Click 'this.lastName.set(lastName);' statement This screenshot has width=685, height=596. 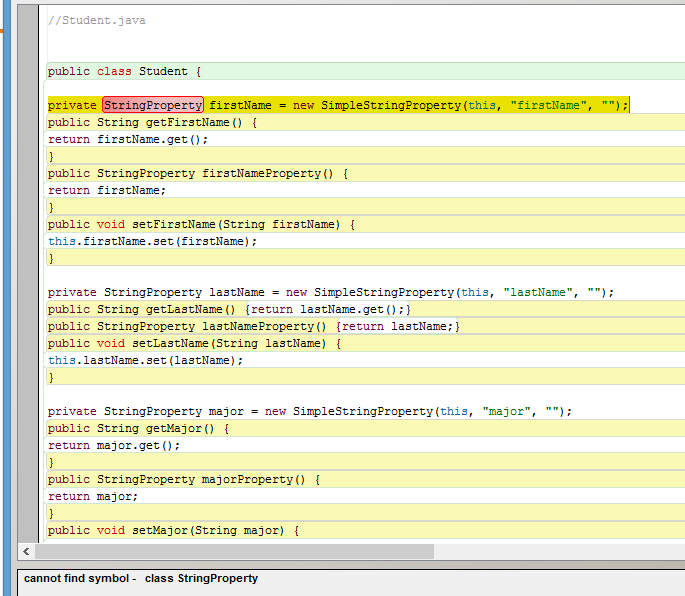point(145,360)
